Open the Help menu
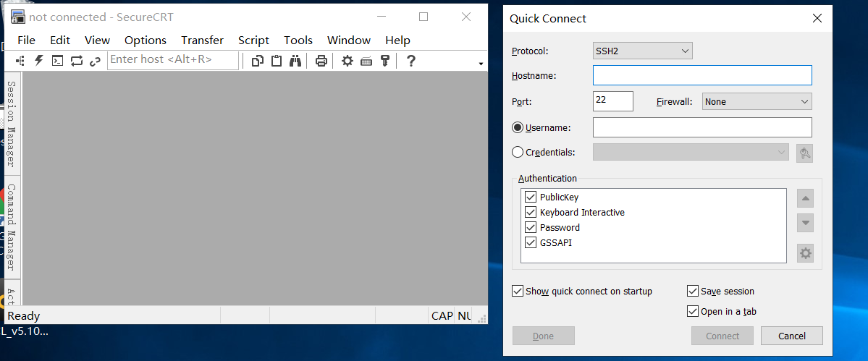Screen dimensions: 868x361 pos(397,41)
